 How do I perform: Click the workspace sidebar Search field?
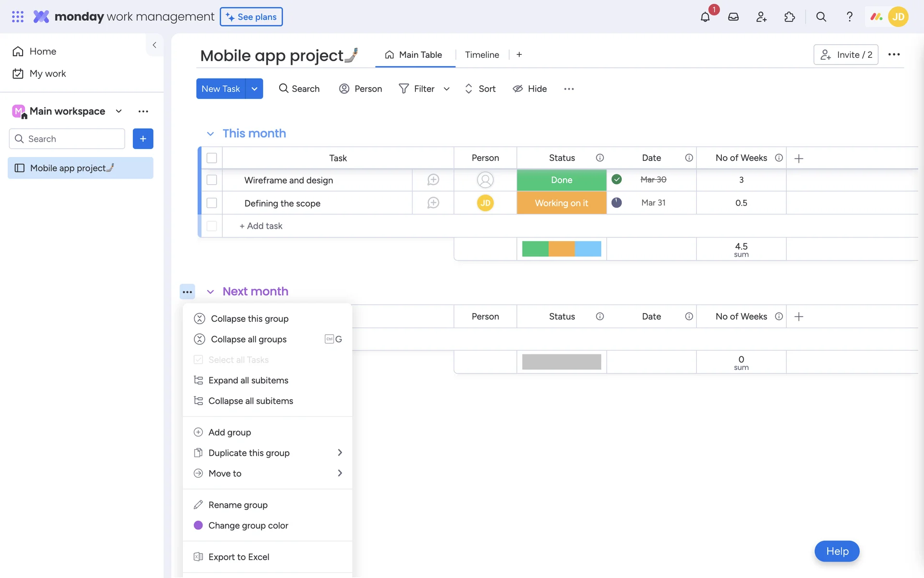pos(67,139)
